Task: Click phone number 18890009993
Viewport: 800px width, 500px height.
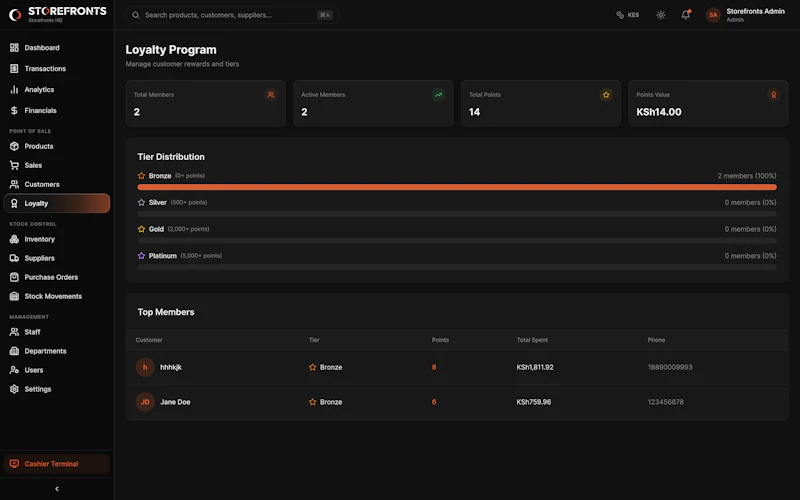Action: 670,367
